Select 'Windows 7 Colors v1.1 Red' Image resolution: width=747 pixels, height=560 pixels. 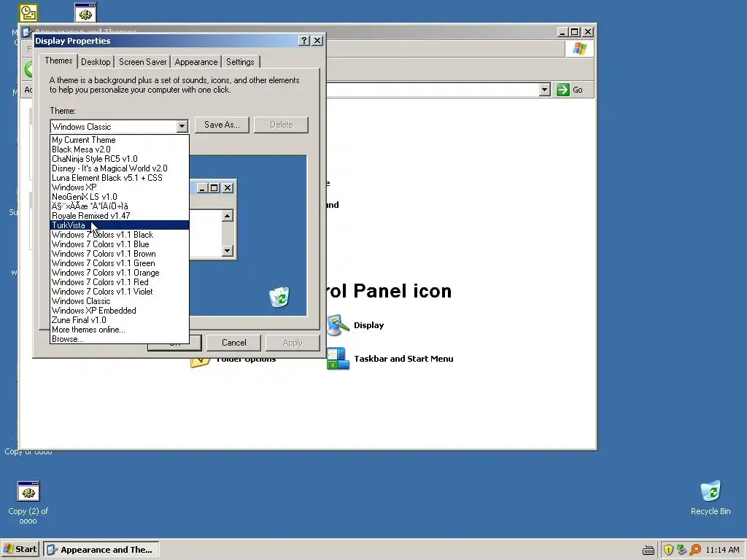pos(120,282)
